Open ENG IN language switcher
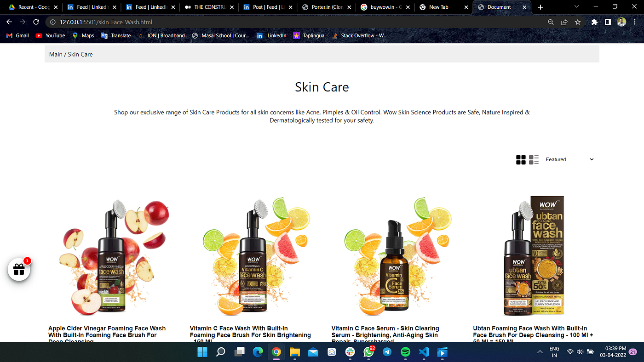Screen dimensions: 644x362 pos(554,352)
